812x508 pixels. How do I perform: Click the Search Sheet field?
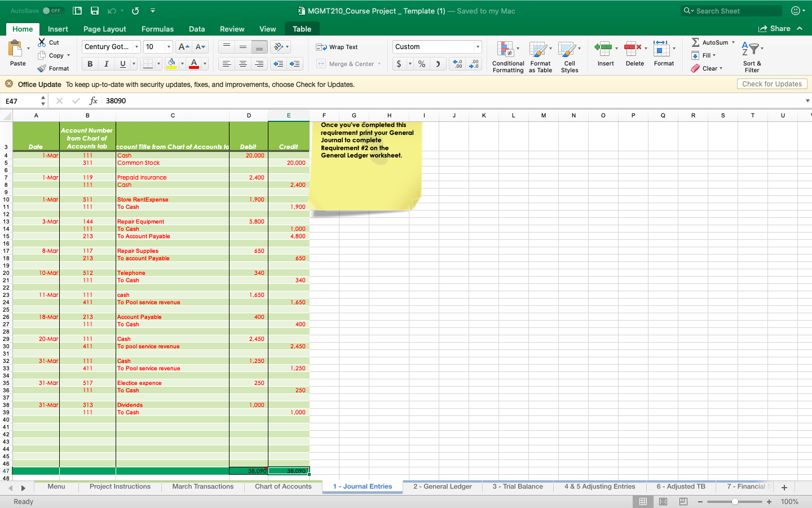click(732, 11)
